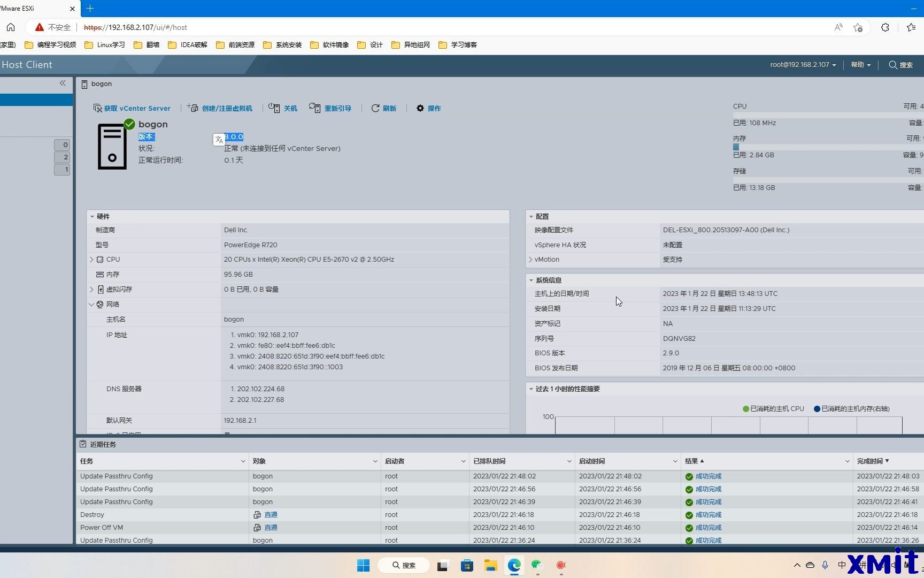Open Object (对象) column dropdown
Screen dimensions: 924x578
click(x=375, y=461)
